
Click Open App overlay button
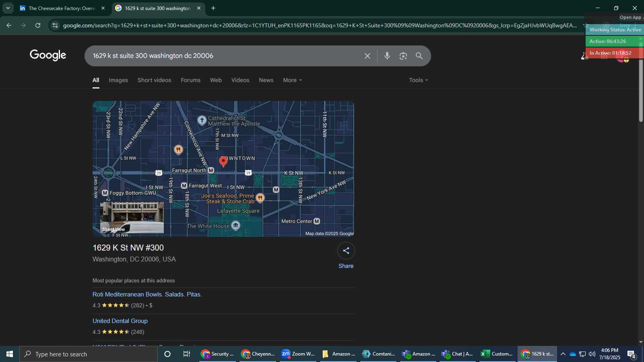(631, 17)
